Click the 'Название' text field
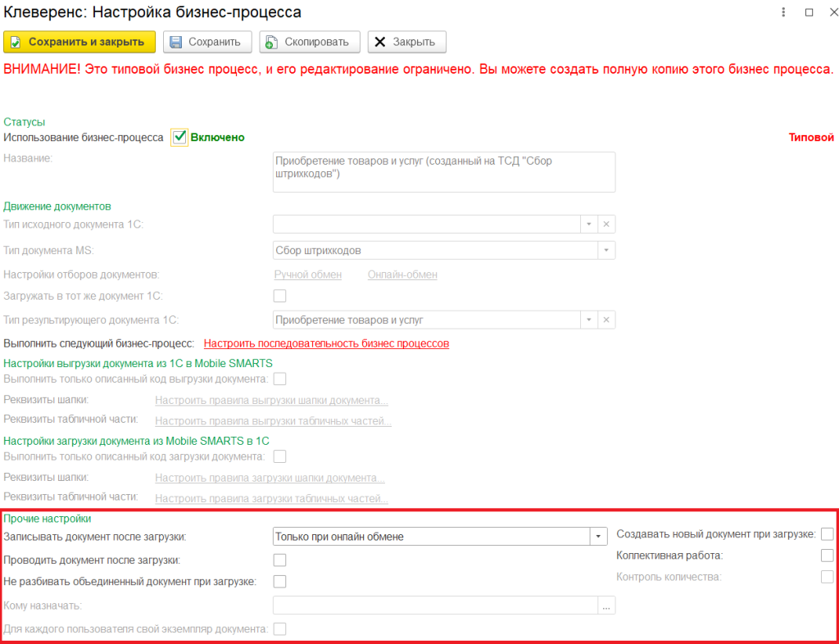Image resolution: width=839 pixels, height=644 pixels. (444, 172)
